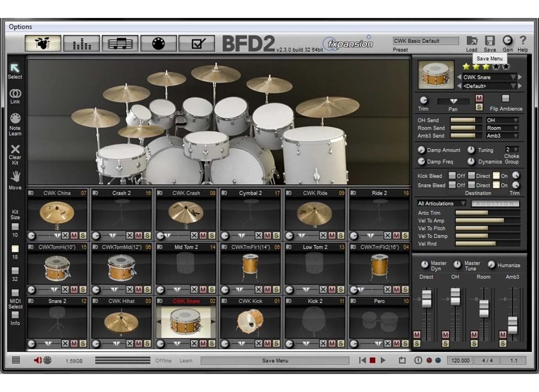Open the Choke Group dropdown
Viewport: 539px width, 392px height.
pyautogui.click(x=512, y=149)
